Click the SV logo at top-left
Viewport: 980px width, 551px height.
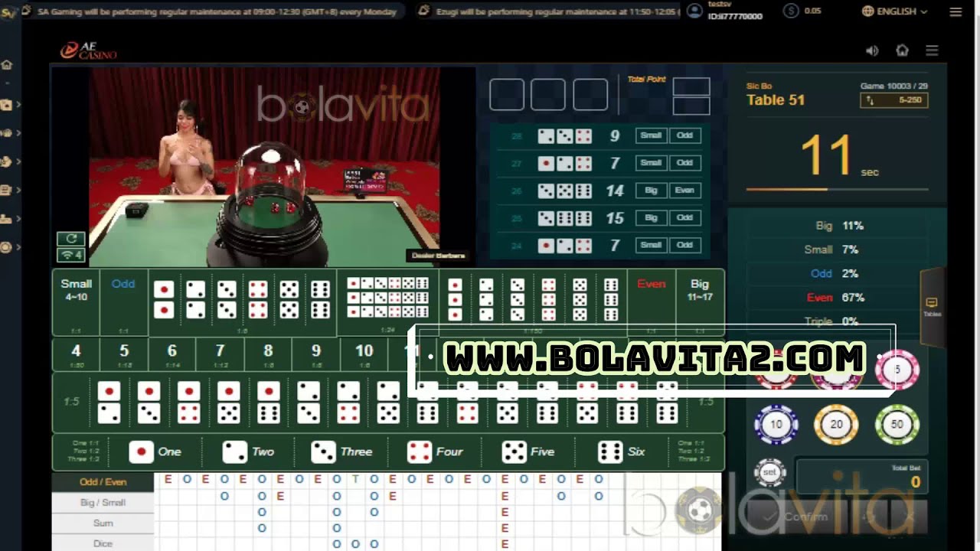pyautogui.click(x=8, y=11)
